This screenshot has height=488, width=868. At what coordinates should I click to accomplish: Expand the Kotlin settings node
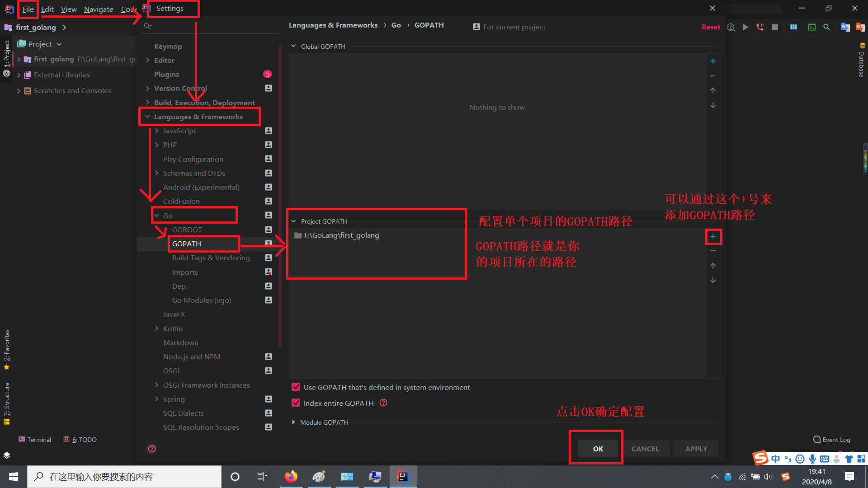coord(157,328)
